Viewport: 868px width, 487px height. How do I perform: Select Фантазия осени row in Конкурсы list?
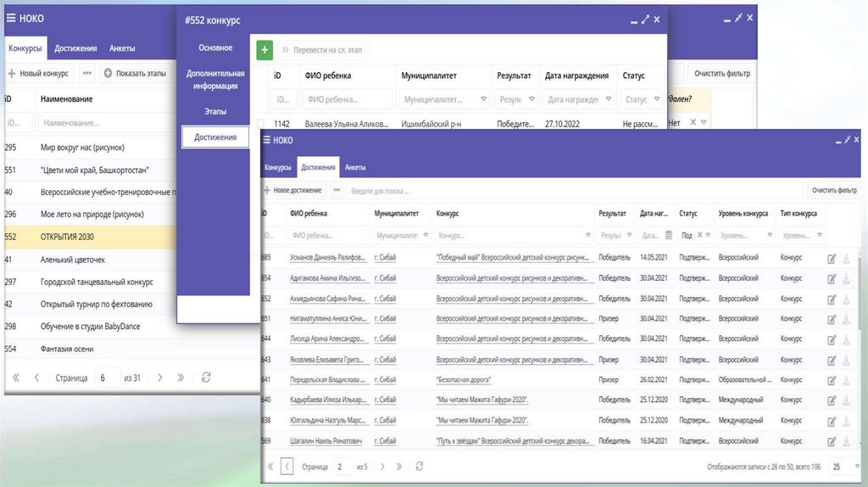(91, 349)
